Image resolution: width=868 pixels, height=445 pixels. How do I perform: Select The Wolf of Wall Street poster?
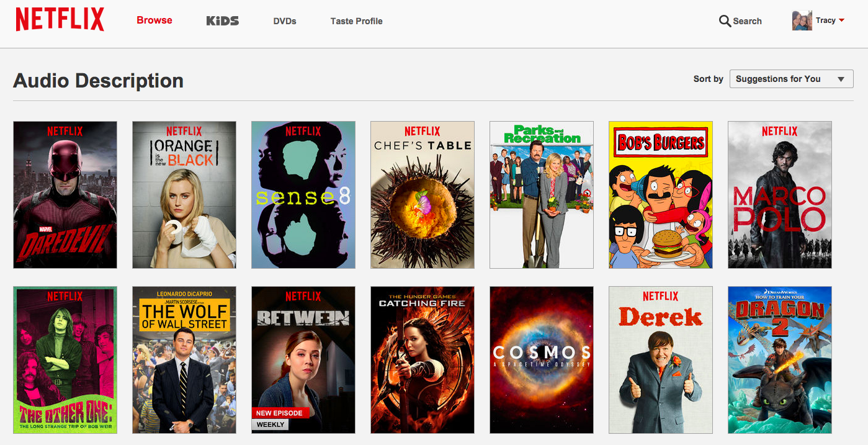pyautogui.click(x=184, y=360)
